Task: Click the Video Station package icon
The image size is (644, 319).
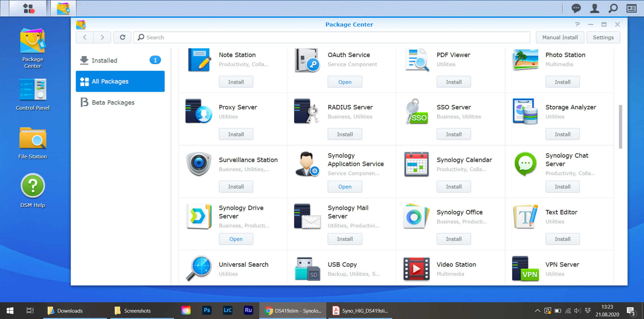Action: [x=416, y=269]
